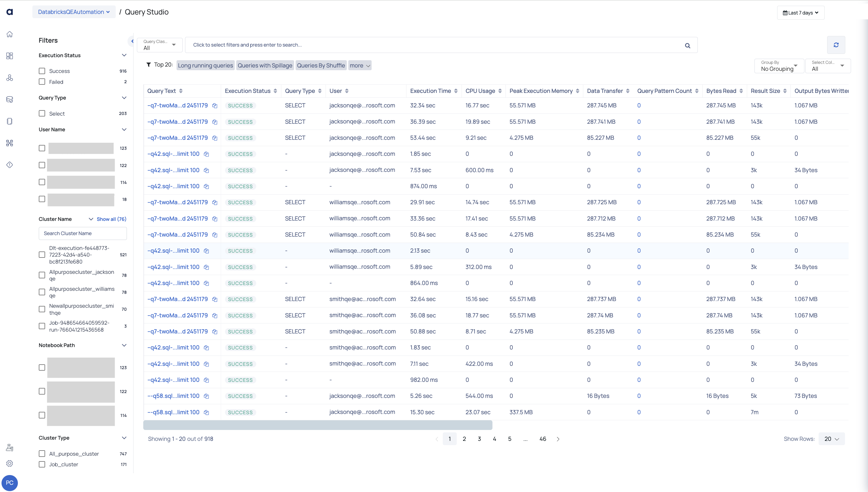
Task: Open the Query Class dropdown
Action: click(x=160, y=45)
